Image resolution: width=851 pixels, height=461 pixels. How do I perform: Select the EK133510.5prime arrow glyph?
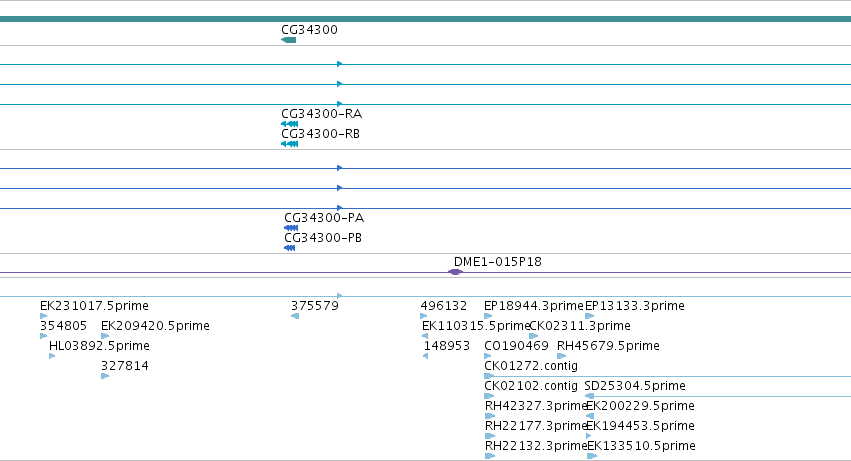coord(592,456)
